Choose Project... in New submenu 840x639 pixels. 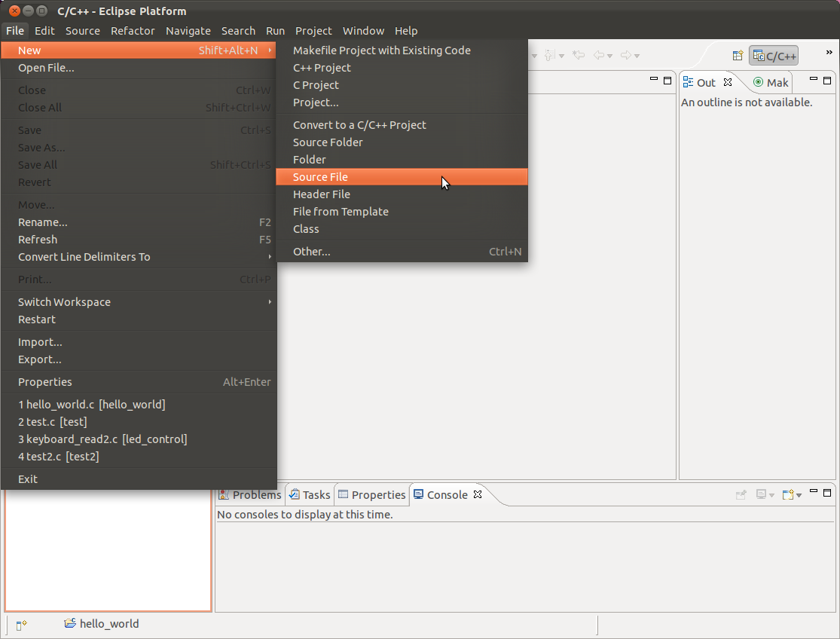pyautogui.click(x=402, y=102)
